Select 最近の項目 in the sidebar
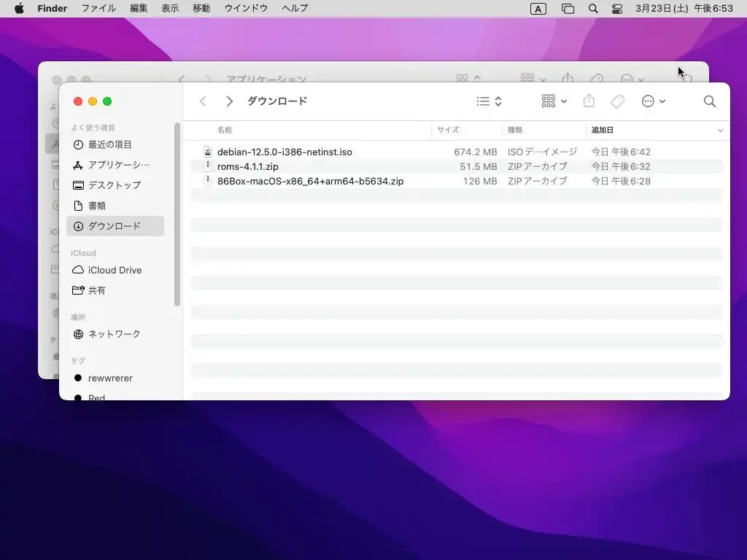 [x=115, y=144]
